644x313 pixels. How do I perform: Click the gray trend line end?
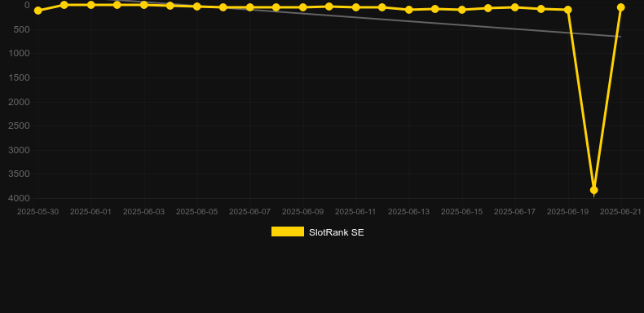coord(620,37)
